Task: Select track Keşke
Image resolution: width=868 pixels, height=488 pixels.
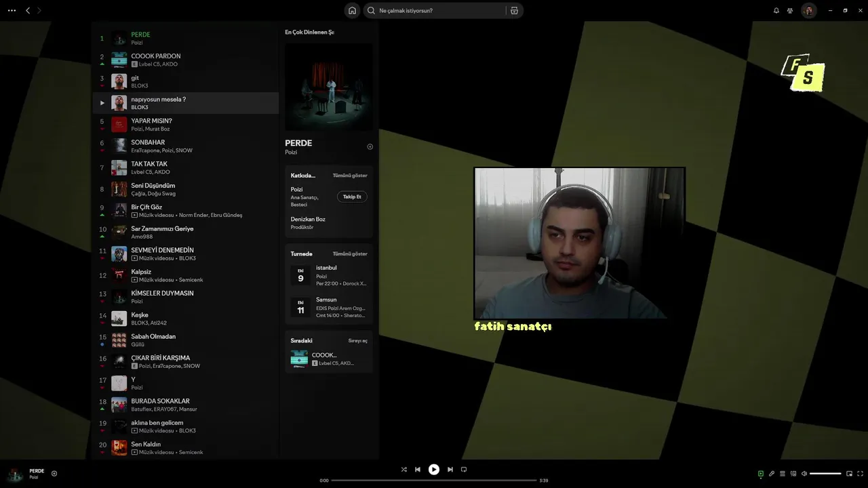Action: (x=185, y=319)
